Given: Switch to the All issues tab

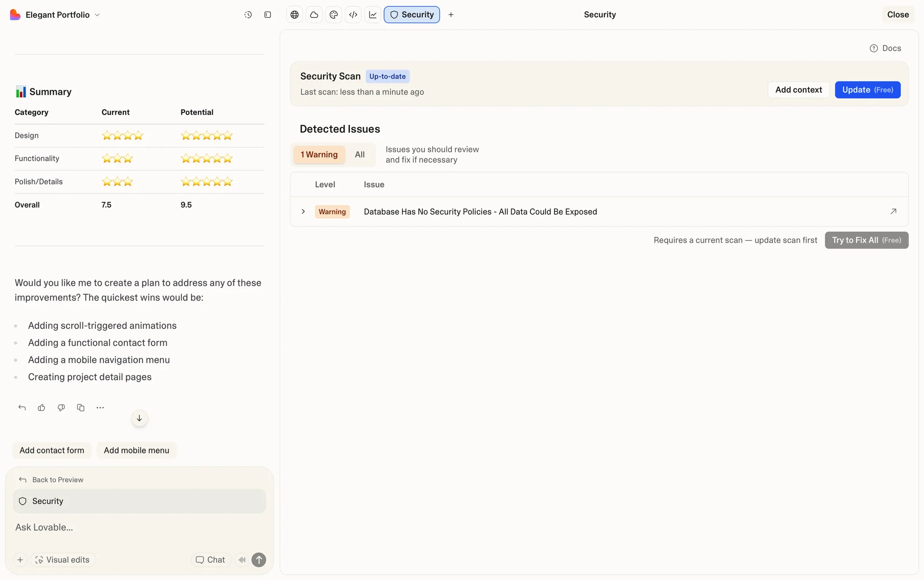Looking at the screenshot, I should [x=359, y=155].
